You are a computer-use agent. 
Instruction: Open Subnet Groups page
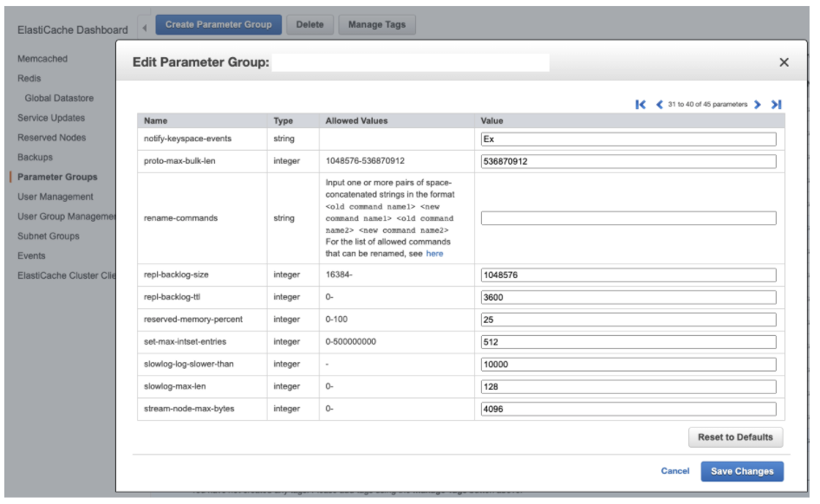pyautogui.click(x=49, y=236)
